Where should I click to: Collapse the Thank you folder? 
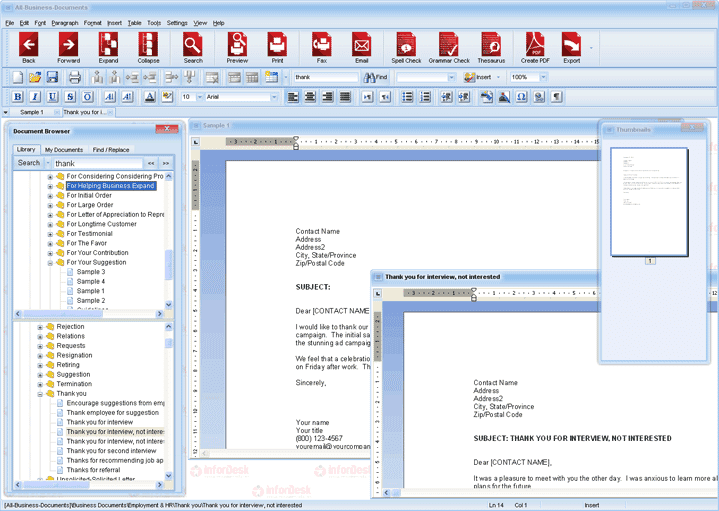pos(40,394)
